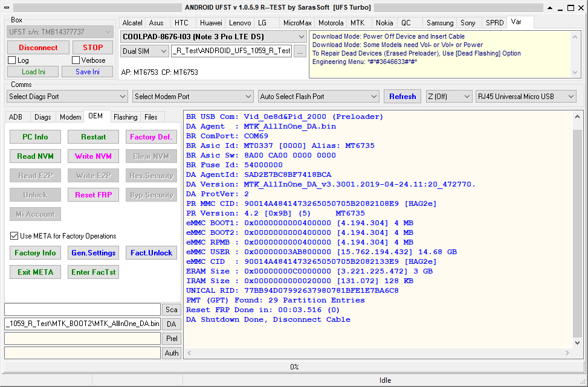588x387 pixels.
Task: Open the Modem tab
Action: coord(70,117)
